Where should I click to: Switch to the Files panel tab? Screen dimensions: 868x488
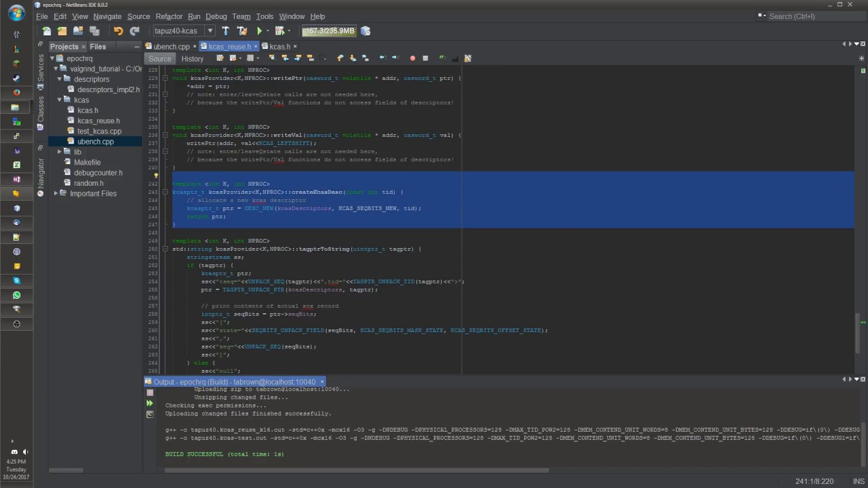pos(98,47)
